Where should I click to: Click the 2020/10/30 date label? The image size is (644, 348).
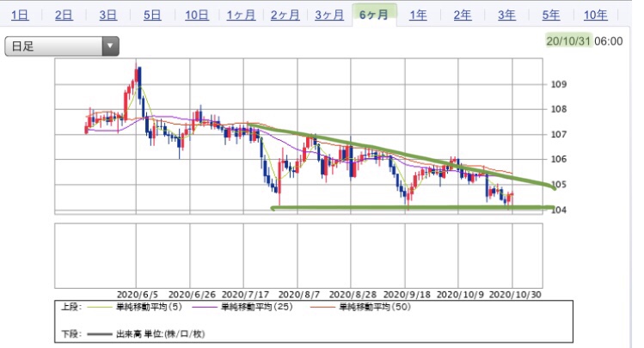pos(515,295)
